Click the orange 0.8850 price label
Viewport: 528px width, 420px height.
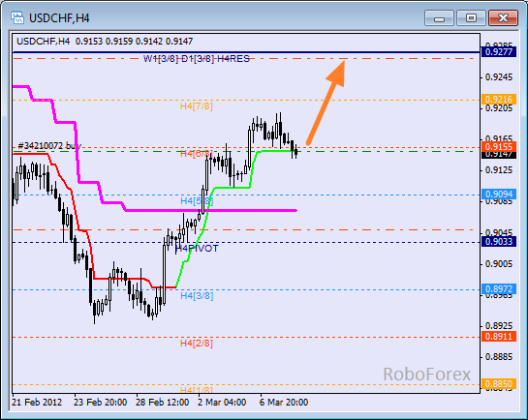pos(499,383)
